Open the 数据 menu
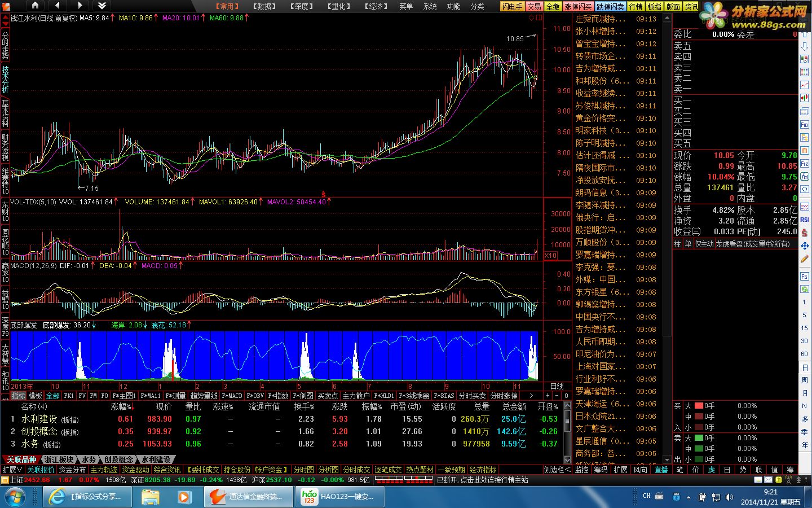This screenshot has width=812, height=508. 264,6
